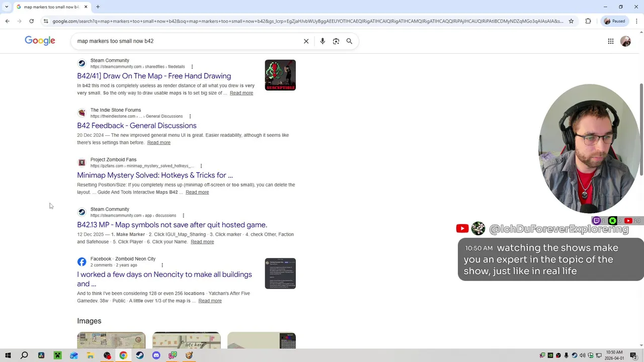Open search by image (Lens) icon
This screenshot has width=644, height=362.
point(336,41)
